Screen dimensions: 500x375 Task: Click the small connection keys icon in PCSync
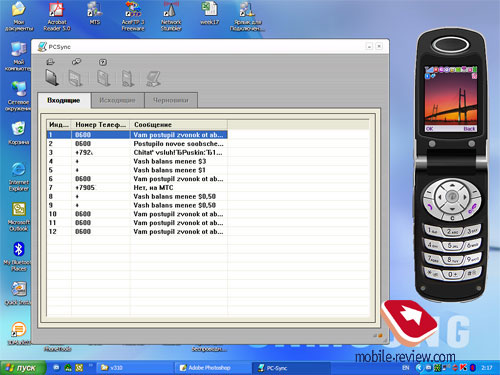[76, 62]
